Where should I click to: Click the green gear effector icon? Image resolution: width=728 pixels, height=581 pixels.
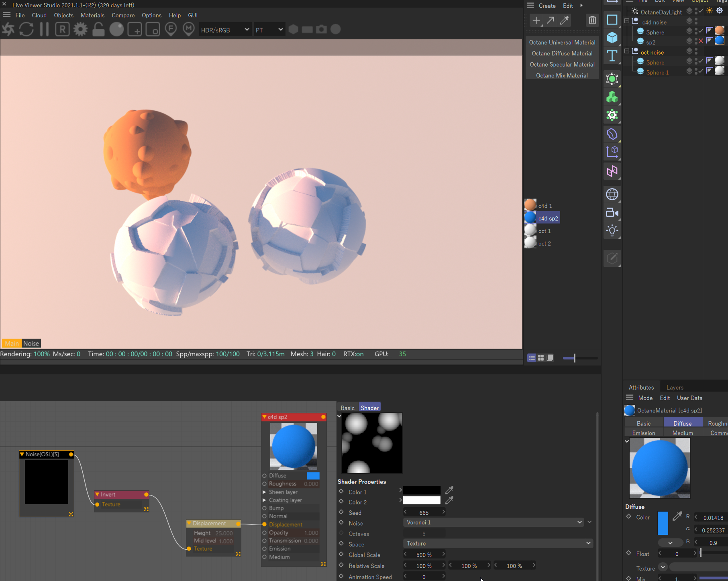click(612, 115)
